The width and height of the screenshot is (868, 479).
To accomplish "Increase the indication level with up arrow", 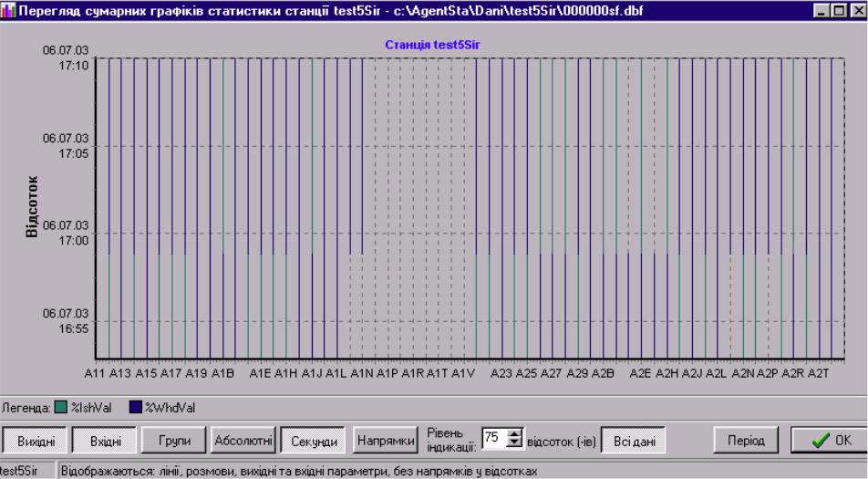I will point(515,433).
